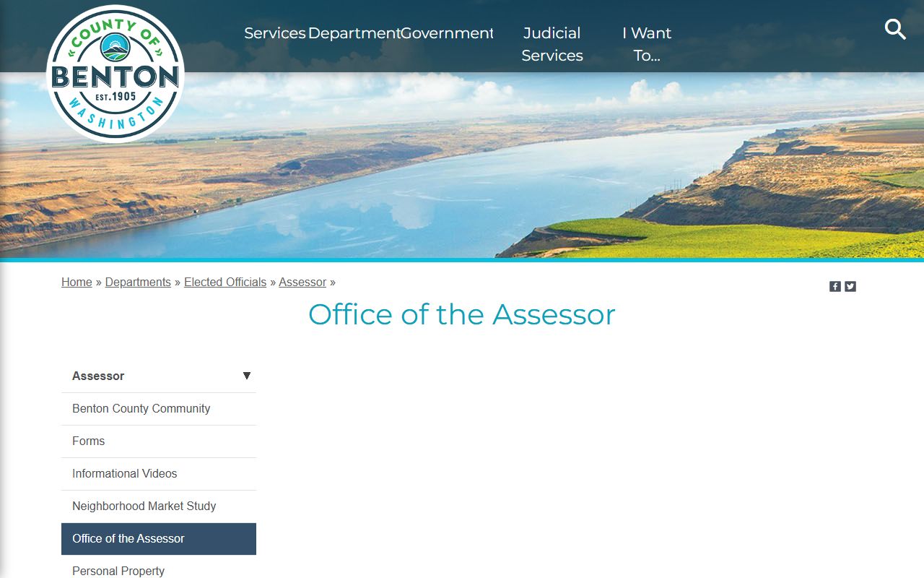Open Neighborhood Market Study sidebar item

coord(159,506)
